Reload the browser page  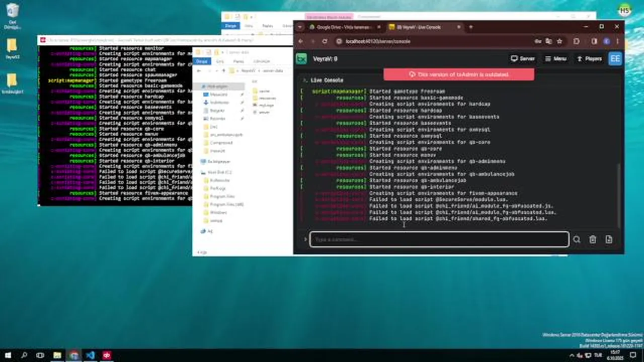click(325, 41)
